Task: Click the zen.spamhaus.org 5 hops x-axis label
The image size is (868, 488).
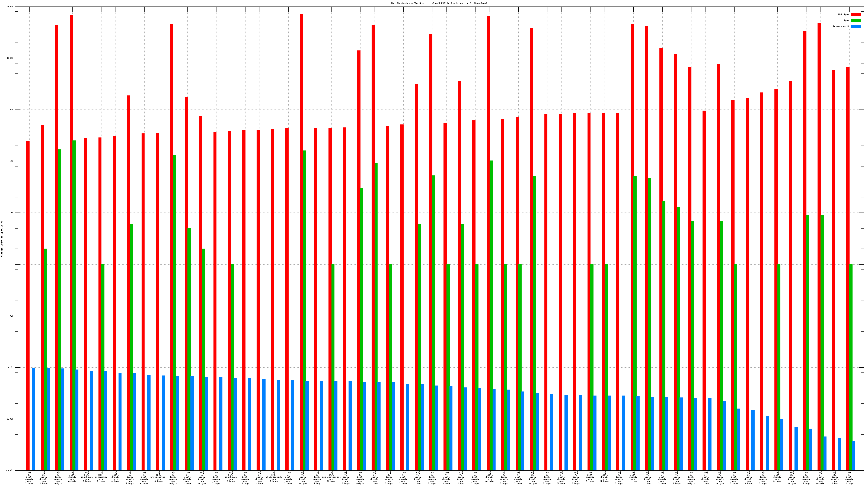Action: click(x=87, y=477)
